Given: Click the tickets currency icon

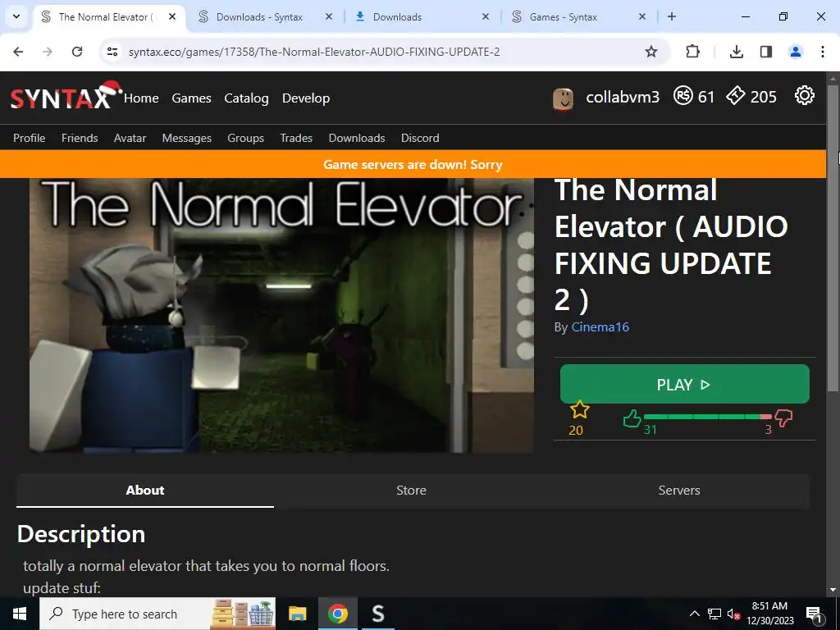Looking at the screenshot, I should 735,96.
